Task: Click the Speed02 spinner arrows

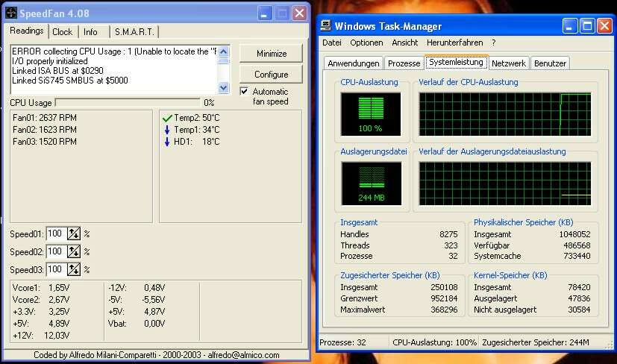Action: pos(74,251)
